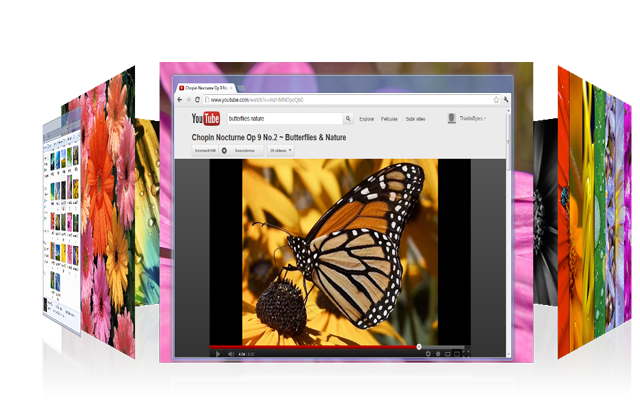
Task: Expand the ThinkInBytes account dropdown
Action: click(473, 118)
